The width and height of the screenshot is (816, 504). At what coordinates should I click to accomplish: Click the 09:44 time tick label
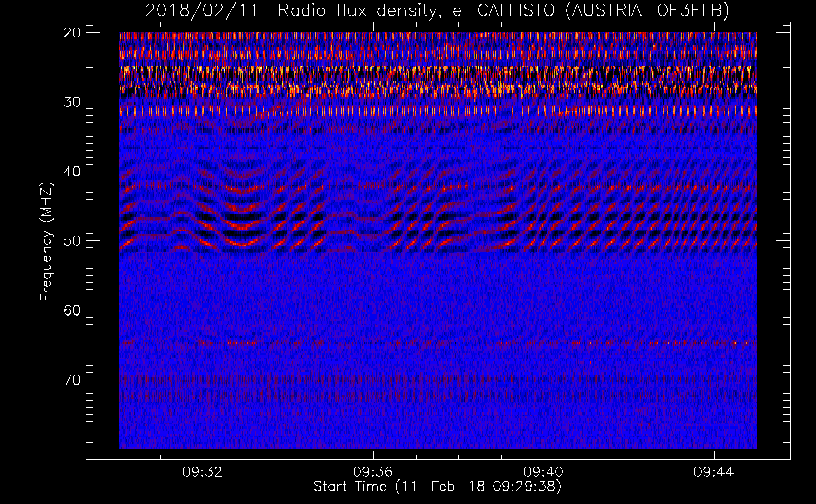pyautogui.click(x=714, y=472)
